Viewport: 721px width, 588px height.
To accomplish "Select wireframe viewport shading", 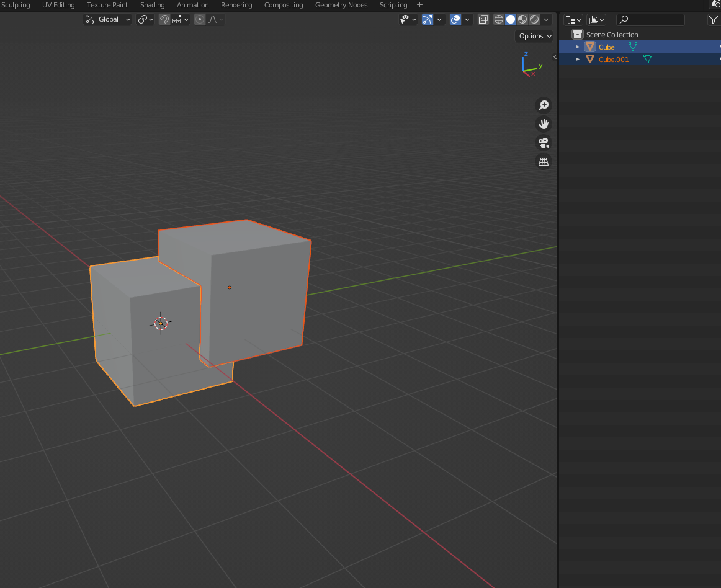I will [x=499, y=19].
